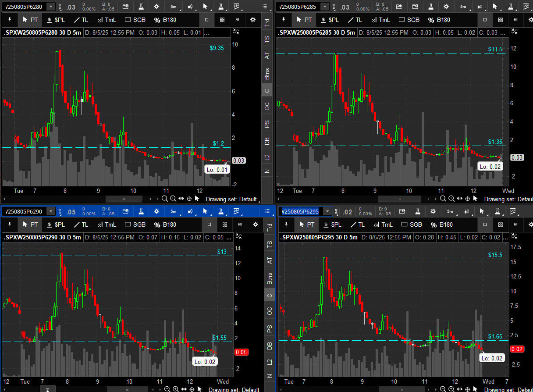Select the SGB rectangle tool in P6285 chart
This screenshot has width=533, height=392.
(408, 20)
